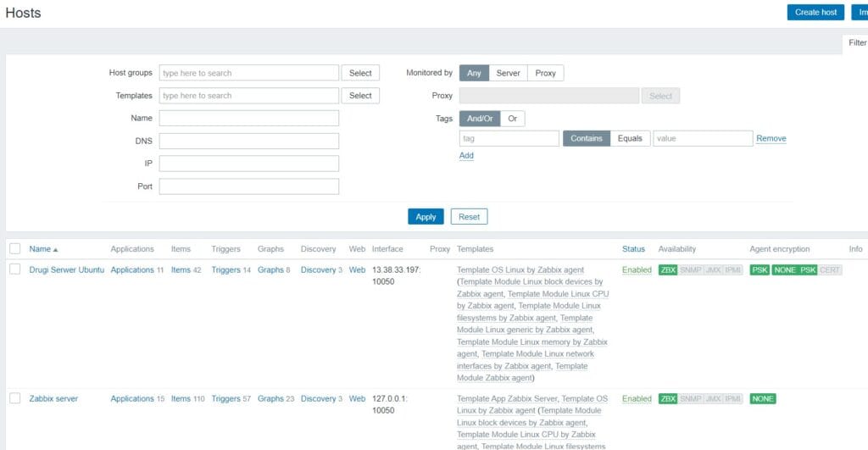
Task: Open Graphs 23 for Zabbix server
Action: (x=270, y=398)
